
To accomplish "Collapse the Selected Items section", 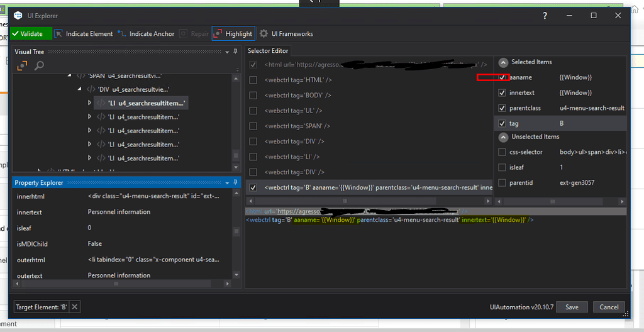I will 502,62.
